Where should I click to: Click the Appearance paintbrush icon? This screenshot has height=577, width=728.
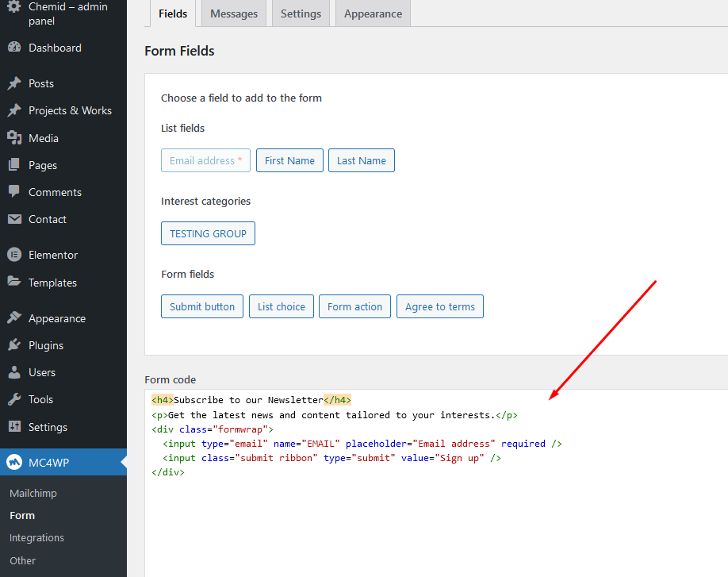click(14, 317)
